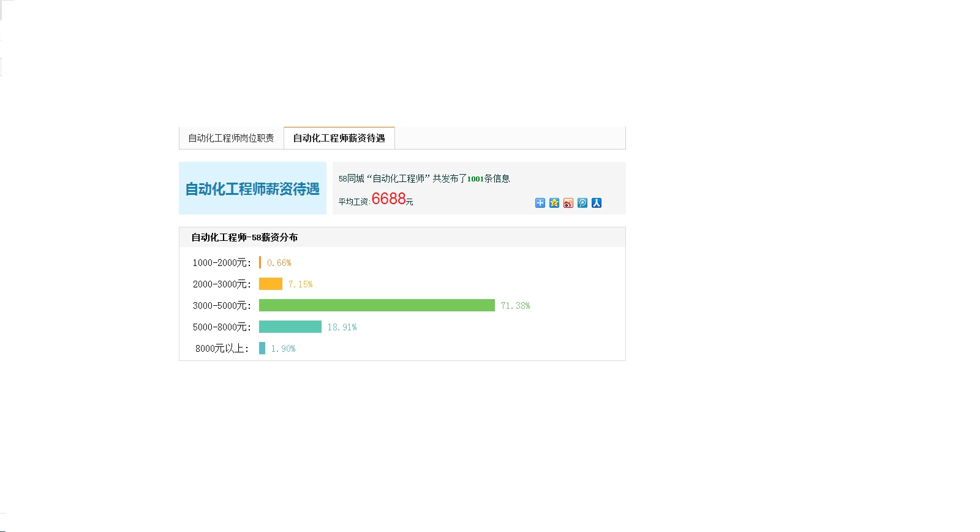Click the 0.66% percentage value

click(279, 262)
